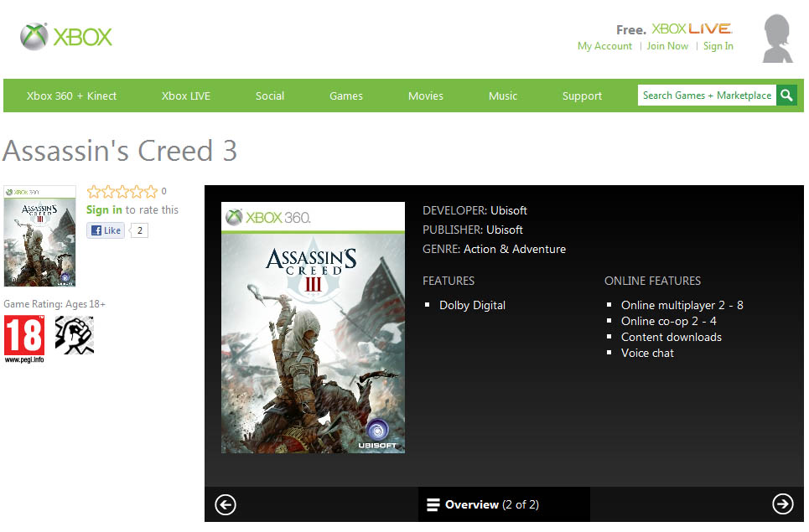
Task: Go to previous slide with left arrow
Action: [226, 504]
